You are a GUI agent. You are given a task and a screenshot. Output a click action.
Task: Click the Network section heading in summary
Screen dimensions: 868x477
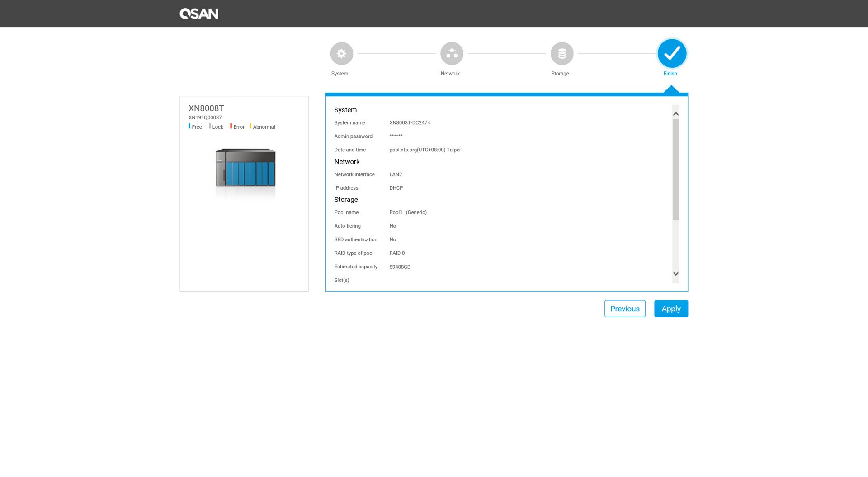tap(347, 162)
